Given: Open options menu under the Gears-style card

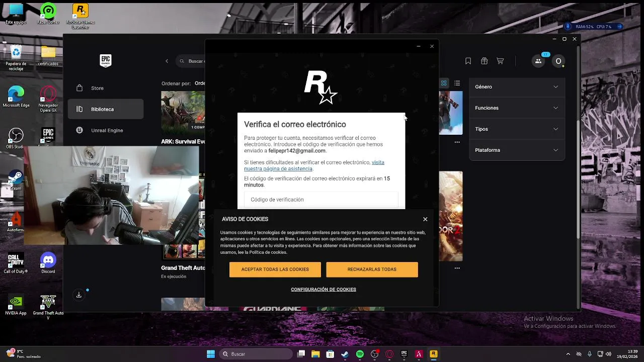Looking at the screenshot, I should (457, 268).
